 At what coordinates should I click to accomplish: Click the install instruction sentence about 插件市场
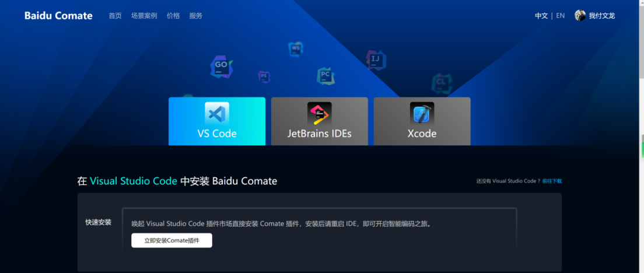(281, 224)
